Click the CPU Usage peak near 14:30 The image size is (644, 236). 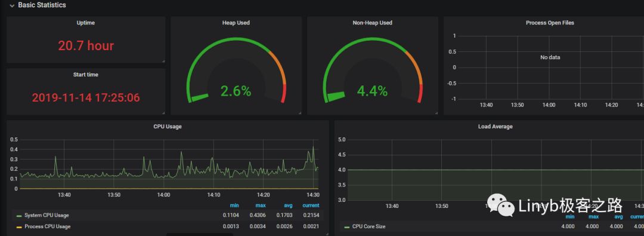[x=313, y=147]
